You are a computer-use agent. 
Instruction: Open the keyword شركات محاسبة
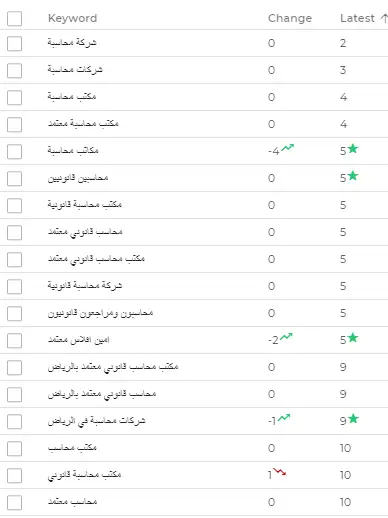tap(75, 69)
